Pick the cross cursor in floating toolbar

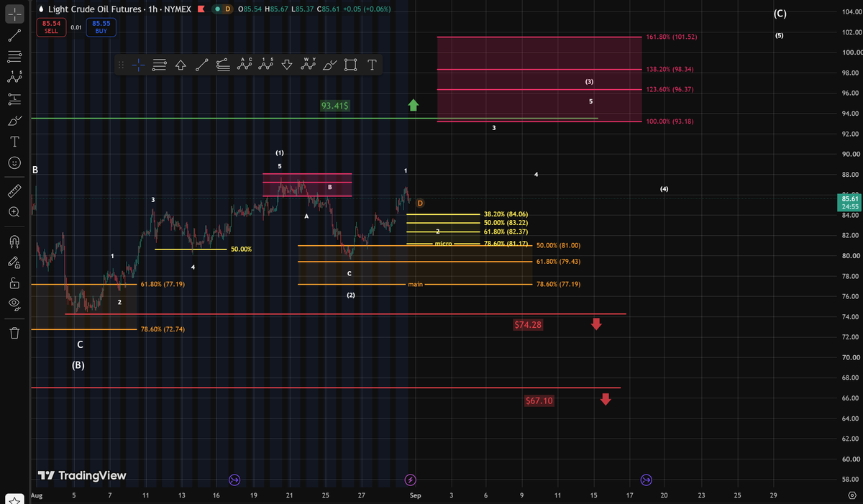pyautogui.click(x=139, y=65)
